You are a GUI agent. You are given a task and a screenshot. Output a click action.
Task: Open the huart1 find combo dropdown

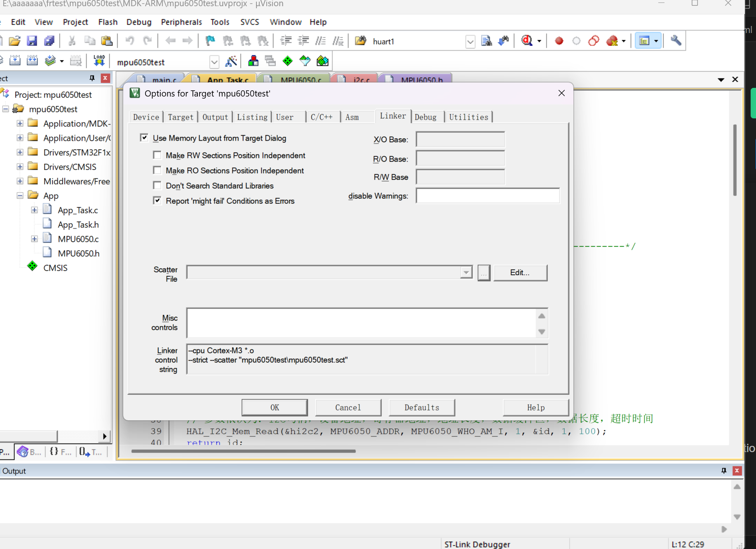[470, 41]
